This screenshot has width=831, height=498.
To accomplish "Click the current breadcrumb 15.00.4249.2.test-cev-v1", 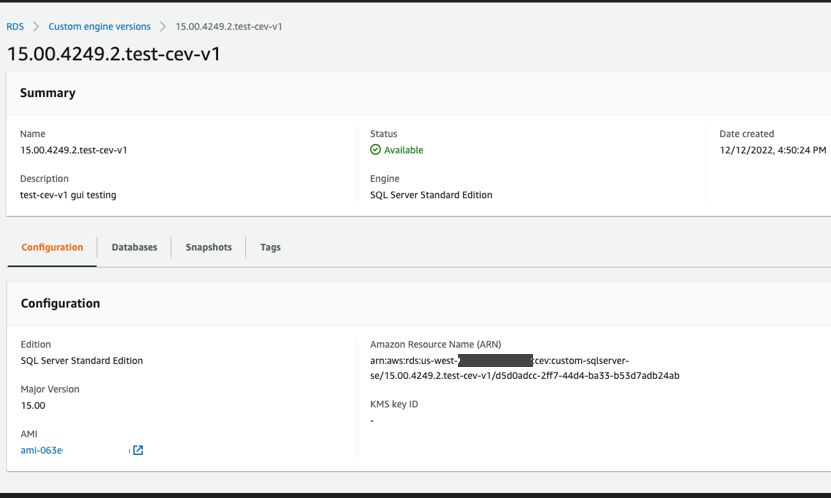I will [228, 27].
